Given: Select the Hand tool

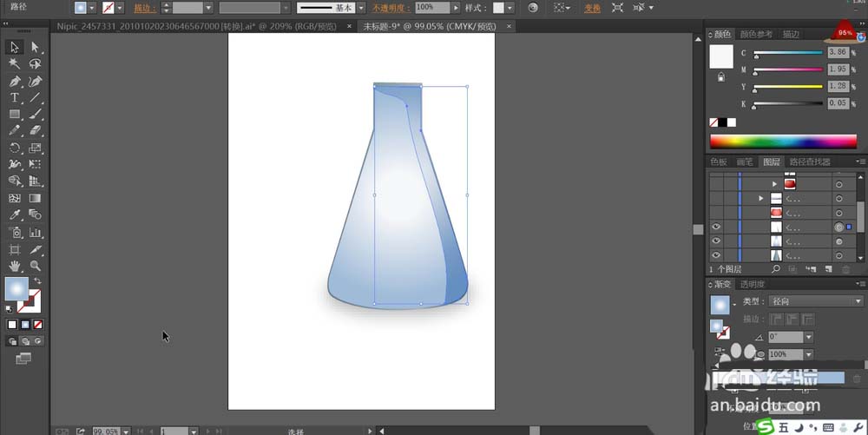Looking at the screenshot, I should (x=15, y=267).
